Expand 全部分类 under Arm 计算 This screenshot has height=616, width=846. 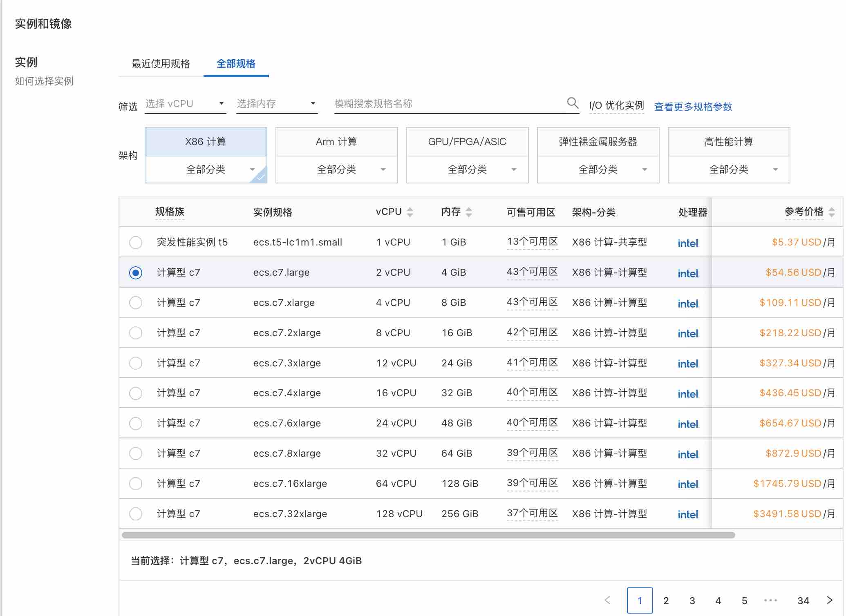pos(337,170)
